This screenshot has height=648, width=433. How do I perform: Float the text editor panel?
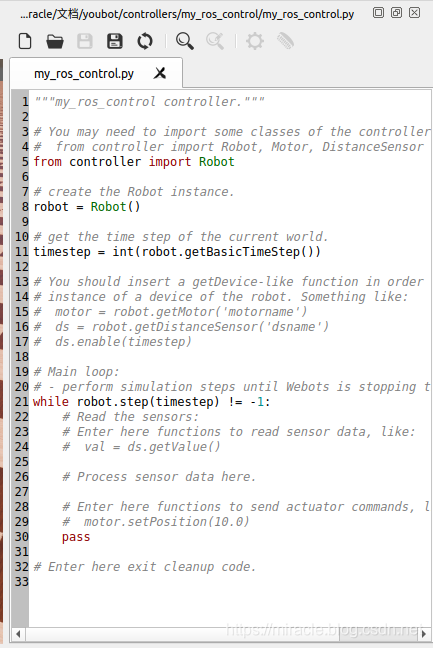pos(378,13)
